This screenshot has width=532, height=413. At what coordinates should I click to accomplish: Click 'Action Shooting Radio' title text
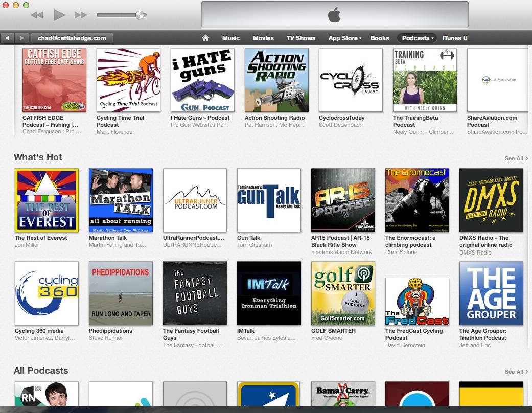[275, 118]
